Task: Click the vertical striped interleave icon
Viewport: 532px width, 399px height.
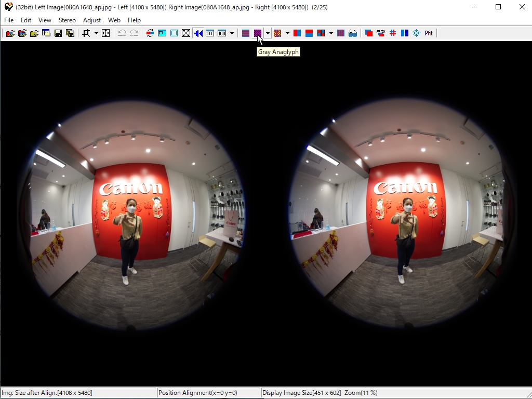Action: [x=341, y=33]
